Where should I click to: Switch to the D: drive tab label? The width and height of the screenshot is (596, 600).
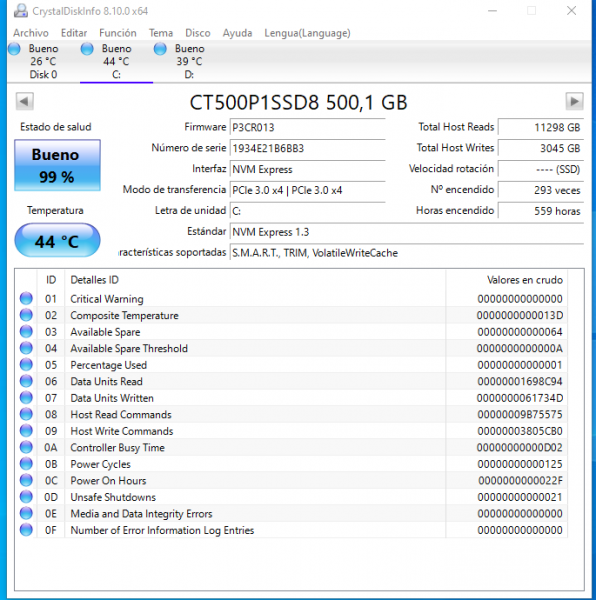[x=189, y=75]
